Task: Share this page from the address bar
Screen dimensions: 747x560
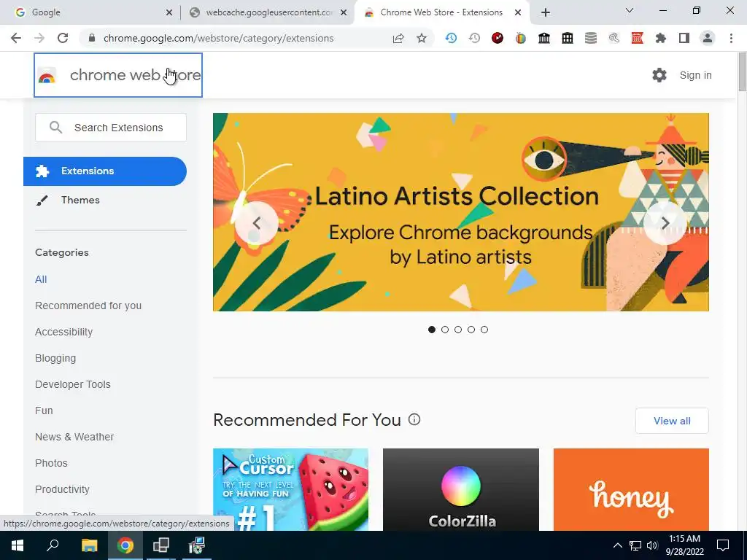Action: tap(398, 38)
